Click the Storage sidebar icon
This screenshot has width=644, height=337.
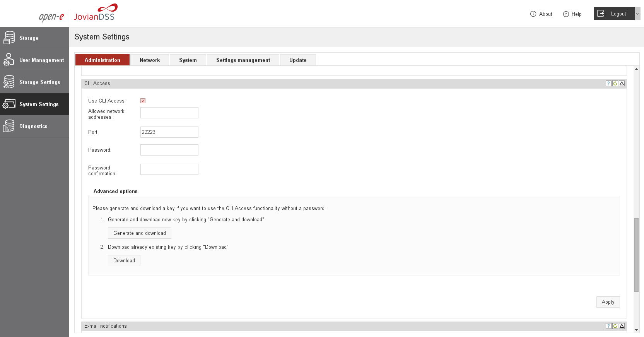click(x=9, y=38)
